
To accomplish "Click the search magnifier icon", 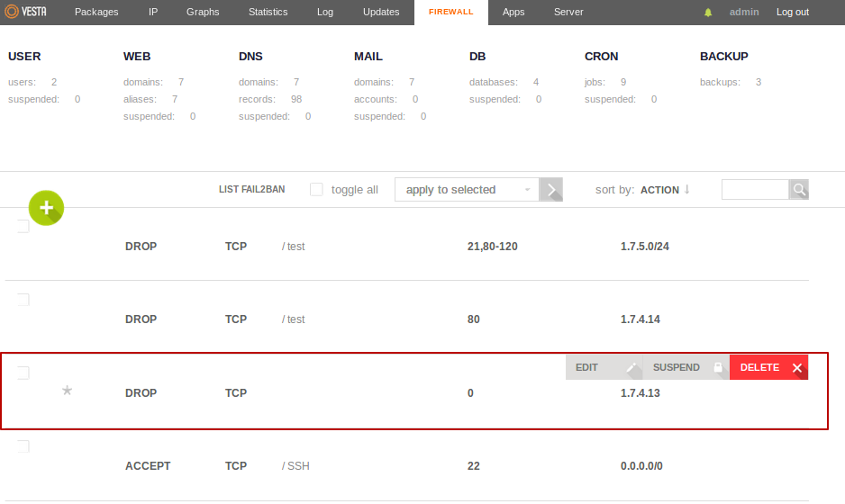I will click(798, 190).
